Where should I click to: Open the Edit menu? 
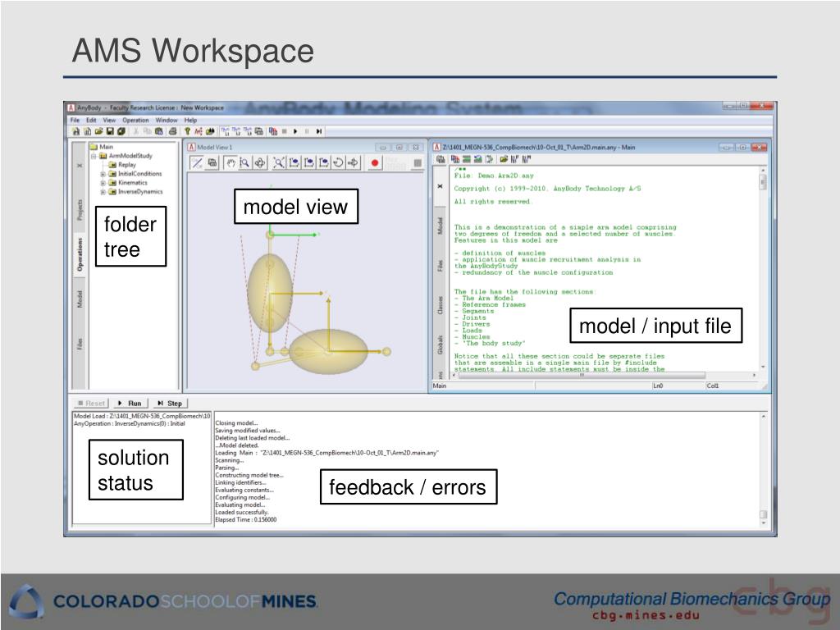[91, 120]
